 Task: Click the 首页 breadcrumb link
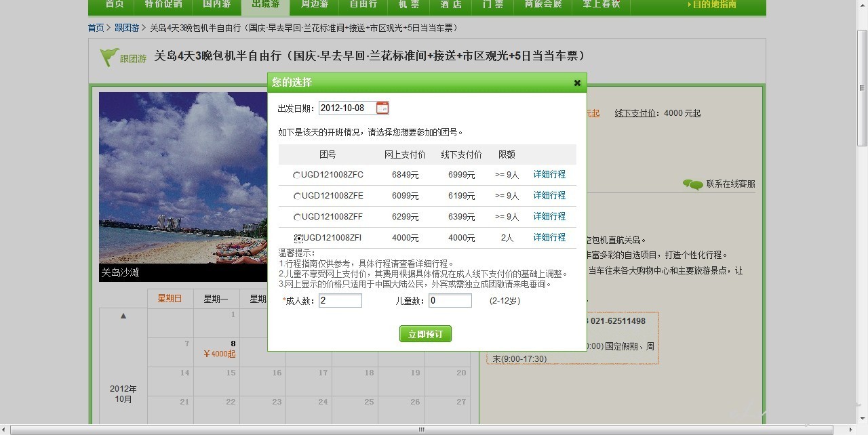point(96,28)
